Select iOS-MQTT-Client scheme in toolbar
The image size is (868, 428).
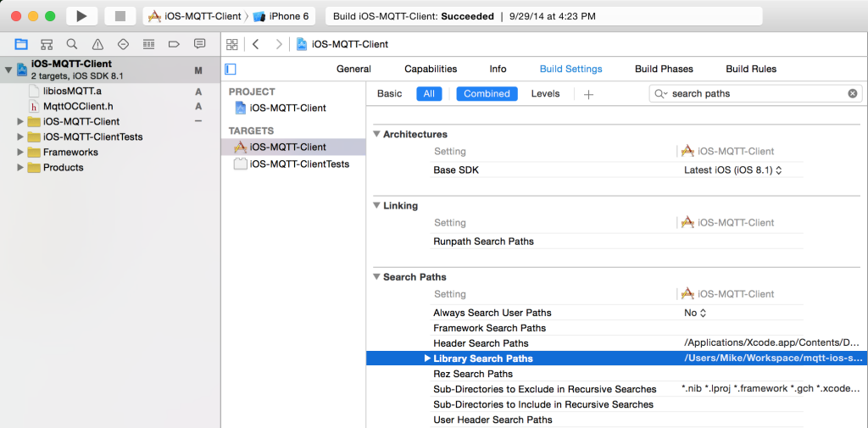195,16
